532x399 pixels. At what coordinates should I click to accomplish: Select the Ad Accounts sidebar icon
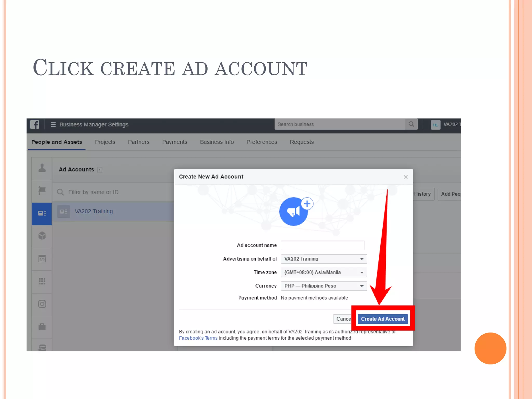42,214
